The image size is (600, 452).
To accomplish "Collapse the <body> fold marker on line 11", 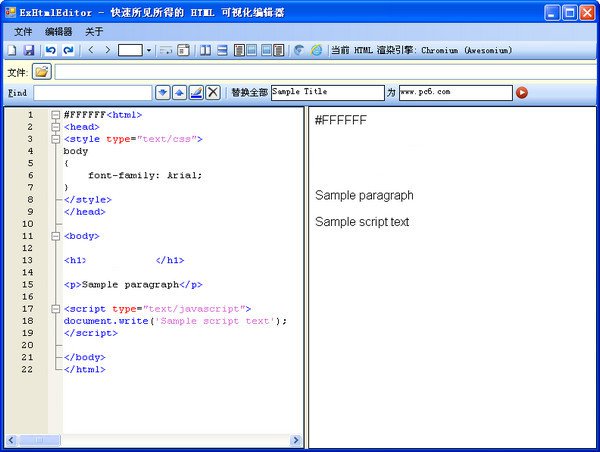I will tap(56, 236).
